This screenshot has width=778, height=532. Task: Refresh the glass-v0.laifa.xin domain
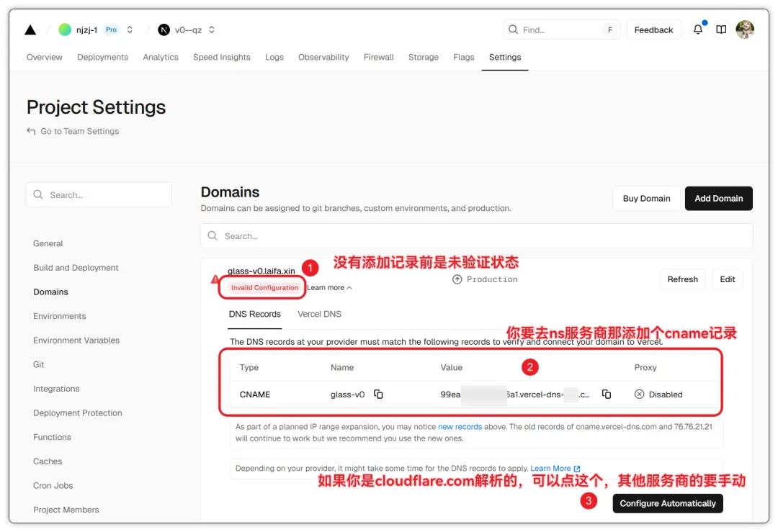(x=682, y=279)
